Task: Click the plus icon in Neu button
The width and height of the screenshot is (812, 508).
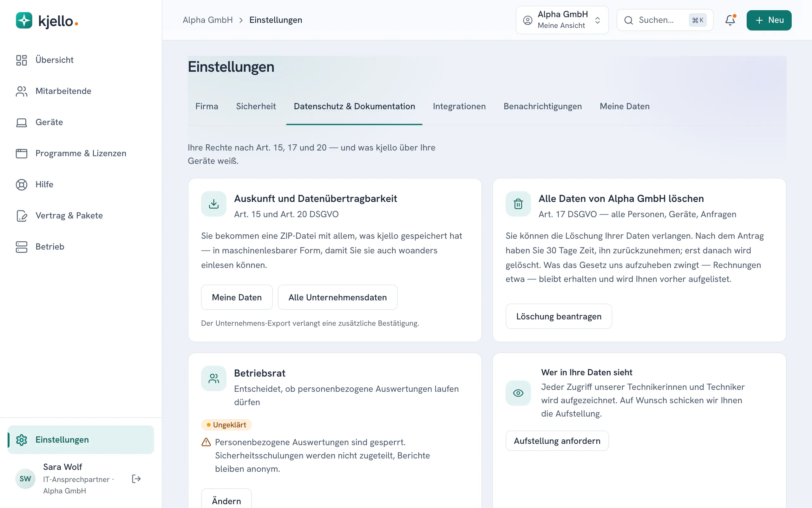Action: [x=759, y=20]
